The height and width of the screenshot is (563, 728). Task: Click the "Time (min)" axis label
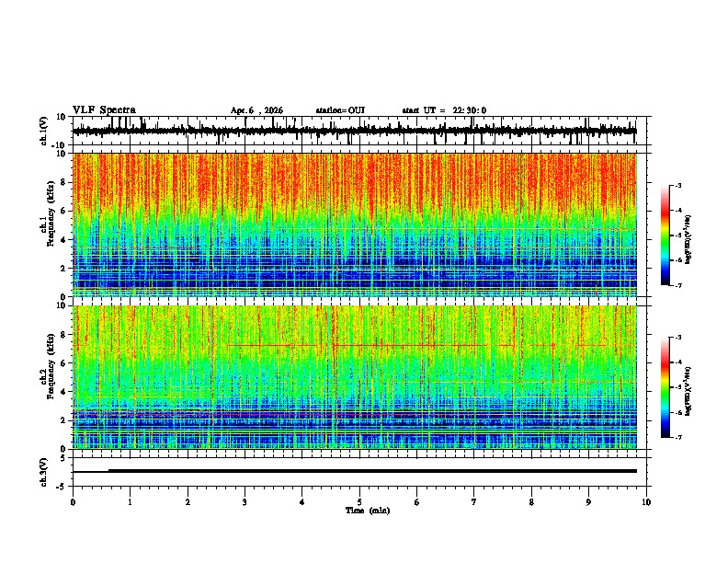coord(368,511)
